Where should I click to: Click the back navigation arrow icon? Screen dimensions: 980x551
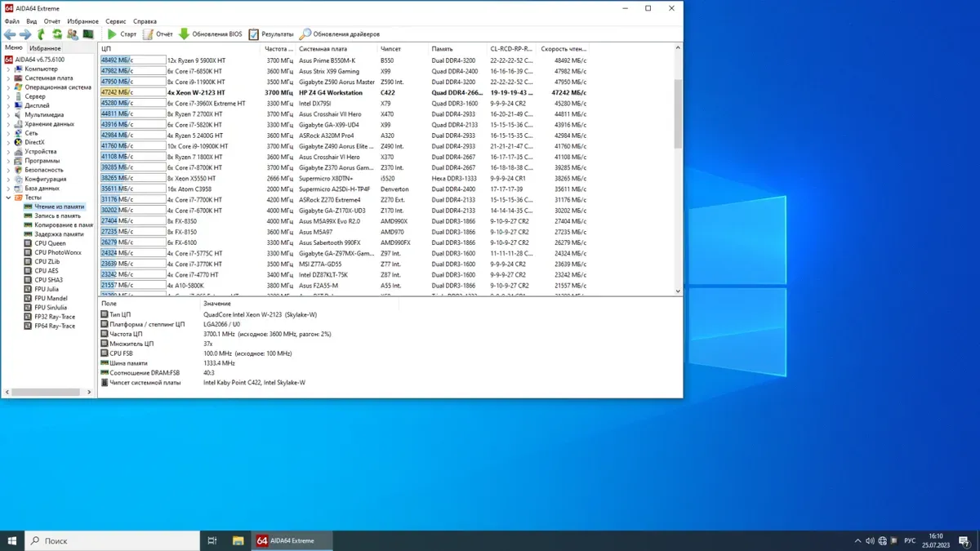coord(10,34)
